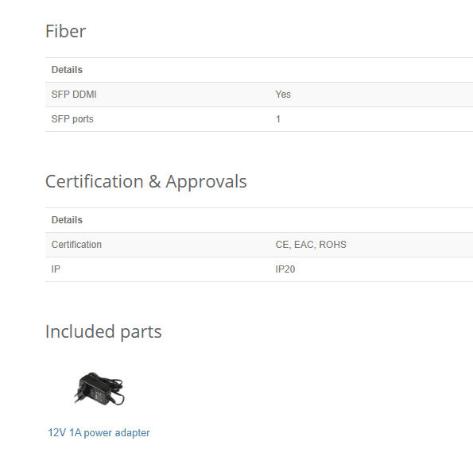Click the ampersand in Certification & Approvals
This screenshot has height=476, width=473.
tap(154, 181)
